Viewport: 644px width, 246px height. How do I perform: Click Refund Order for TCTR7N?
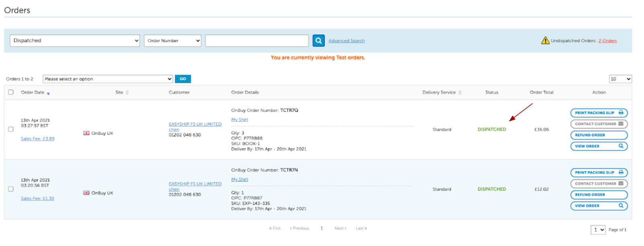tap(599, 195)
